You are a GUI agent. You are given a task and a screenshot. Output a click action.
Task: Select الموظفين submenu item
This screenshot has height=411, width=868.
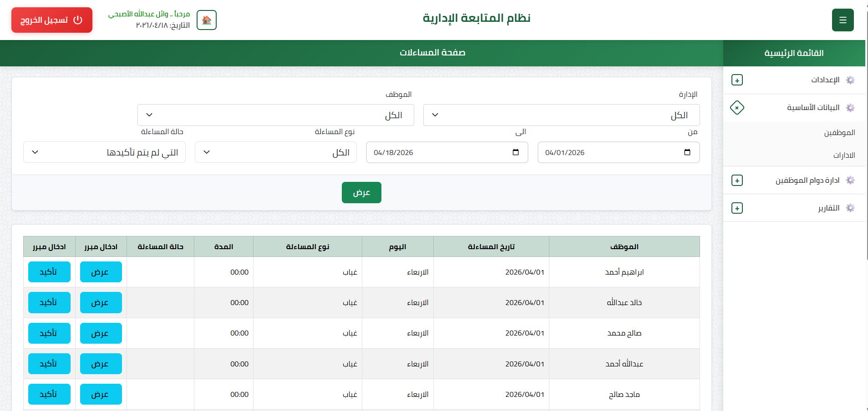tap(839, 133)
